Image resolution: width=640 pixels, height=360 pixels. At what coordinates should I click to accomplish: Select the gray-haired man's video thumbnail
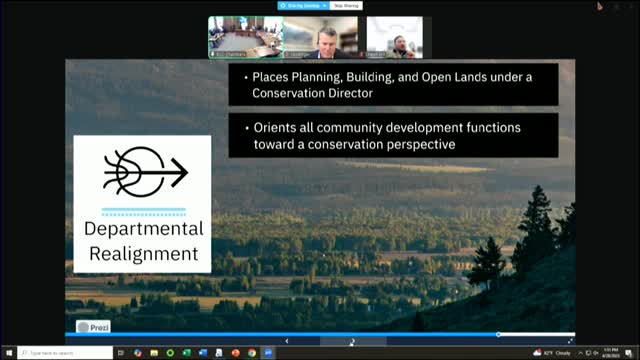coord(321,37)
